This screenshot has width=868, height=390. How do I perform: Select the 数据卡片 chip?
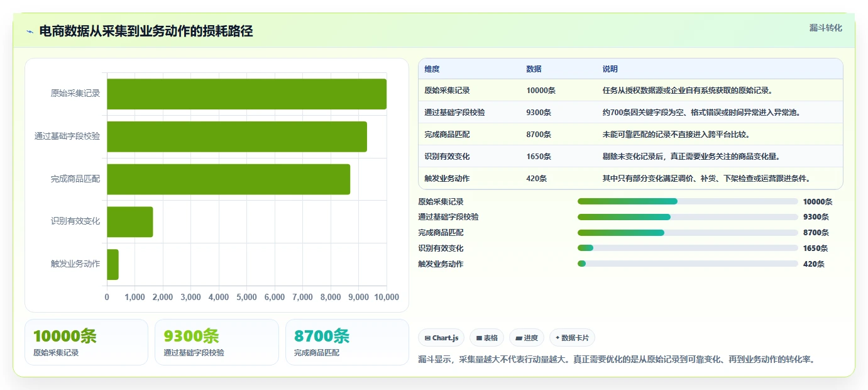(x=572, y=338)
